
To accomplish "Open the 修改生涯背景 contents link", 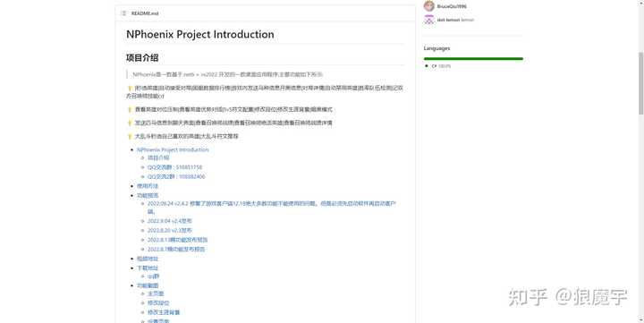I will tap(164, 313).
